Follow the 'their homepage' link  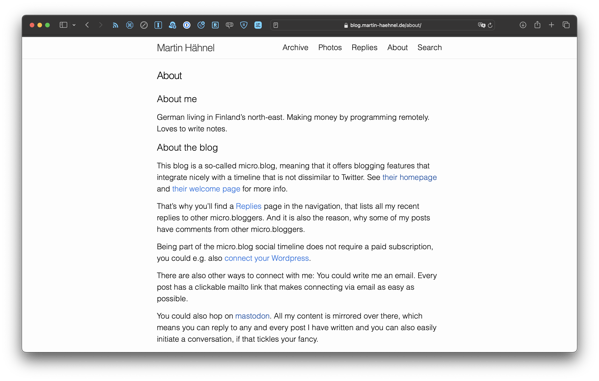coord(410,177)
